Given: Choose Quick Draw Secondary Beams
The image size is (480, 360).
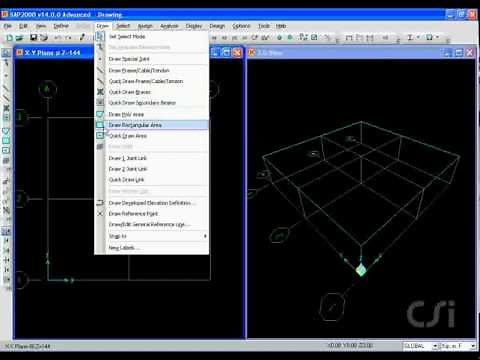Looking at the screenshot, I should pos(152,103).
